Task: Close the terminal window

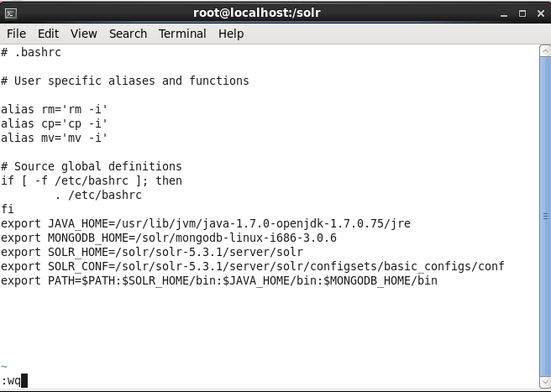Action: pos(541,13)
